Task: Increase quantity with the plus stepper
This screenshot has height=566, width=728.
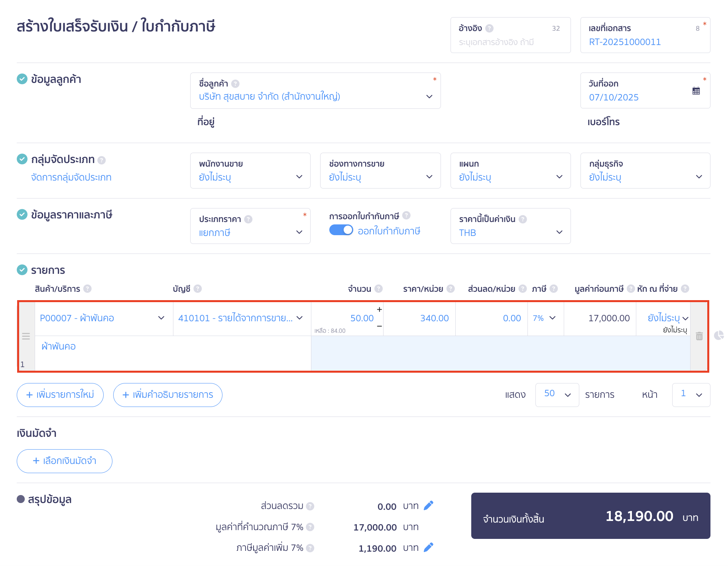Action: [379, 309]
